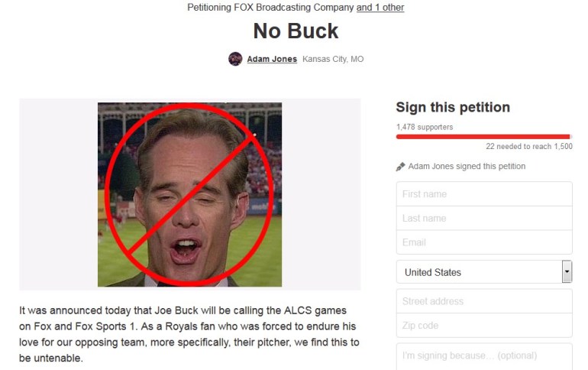
Task: Click Adam Jones's profile avatar icon
Action: click(x=235, y=59)
